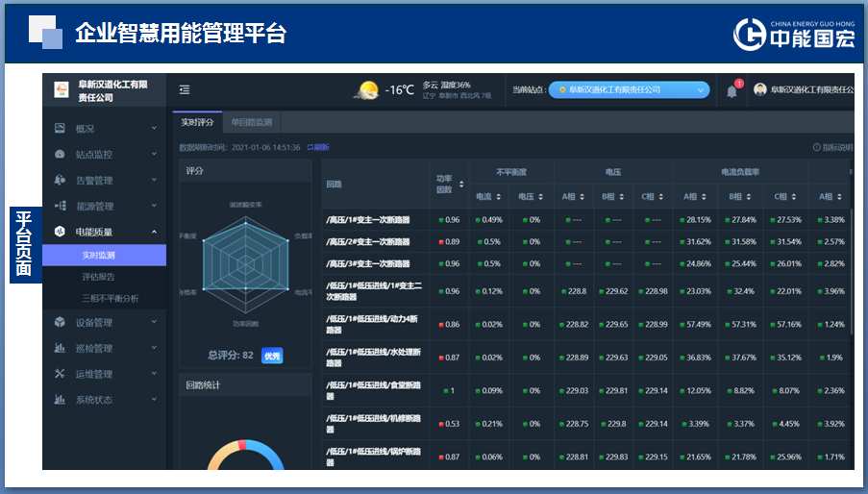The height and width of the screenshot is (494, 868).
Task: Click the 告警管理 alarm icon
Action: 60,180
